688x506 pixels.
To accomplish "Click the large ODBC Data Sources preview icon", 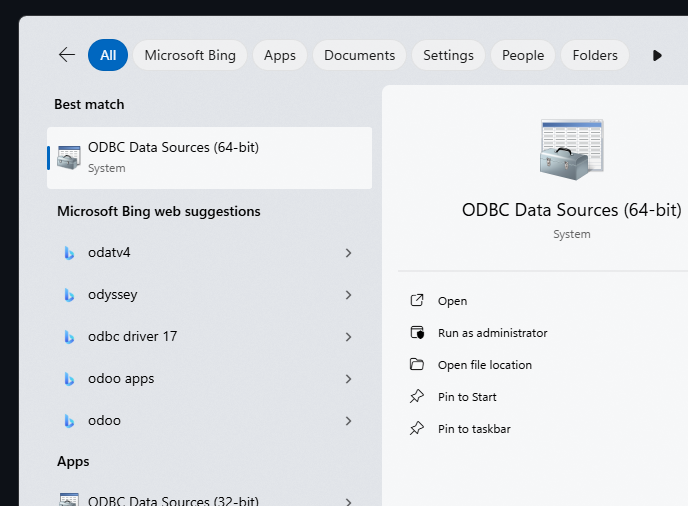I will pyautogui.click(x=571, y=149).
